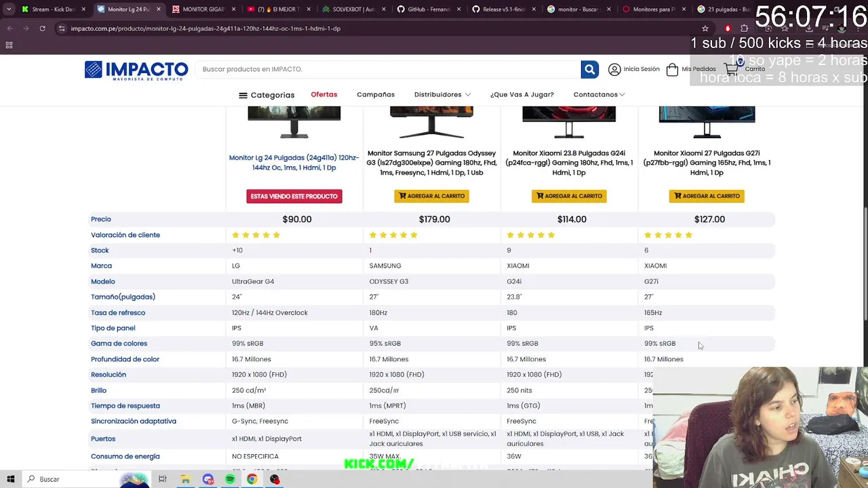Open Ofertas menu item
868x488 pixels.
[324, 95]
